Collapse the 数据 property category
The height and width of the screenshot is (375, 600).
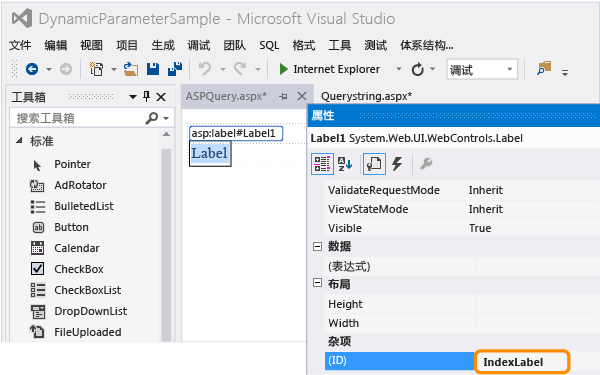click(x=317, y=246)
